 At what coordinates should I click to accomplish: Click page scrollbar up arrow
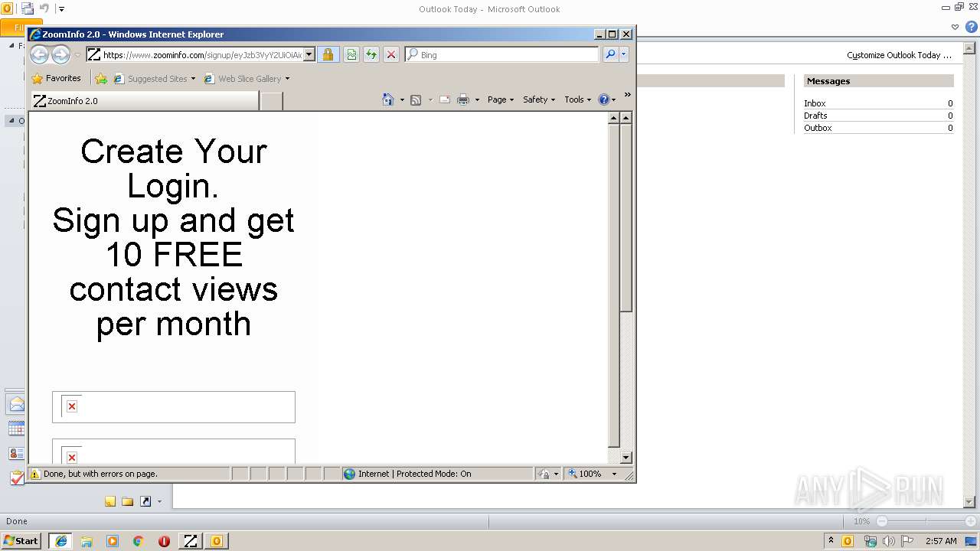(626, 118)
